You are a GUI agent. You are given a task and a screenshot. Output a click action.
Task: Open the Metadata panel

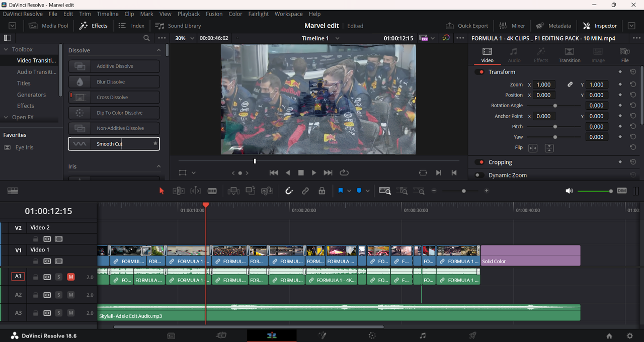pos(553,26)
